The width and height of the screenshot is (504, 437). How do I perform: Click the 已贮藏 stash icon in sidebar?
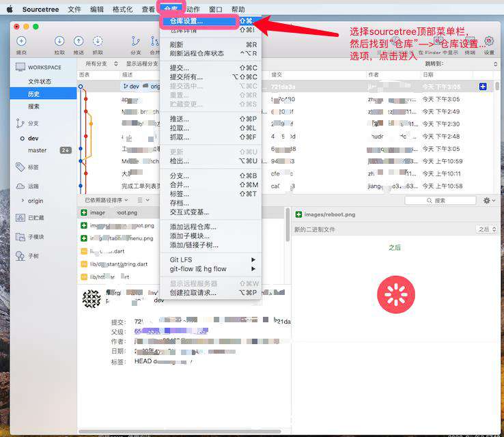tap(20, 218)
